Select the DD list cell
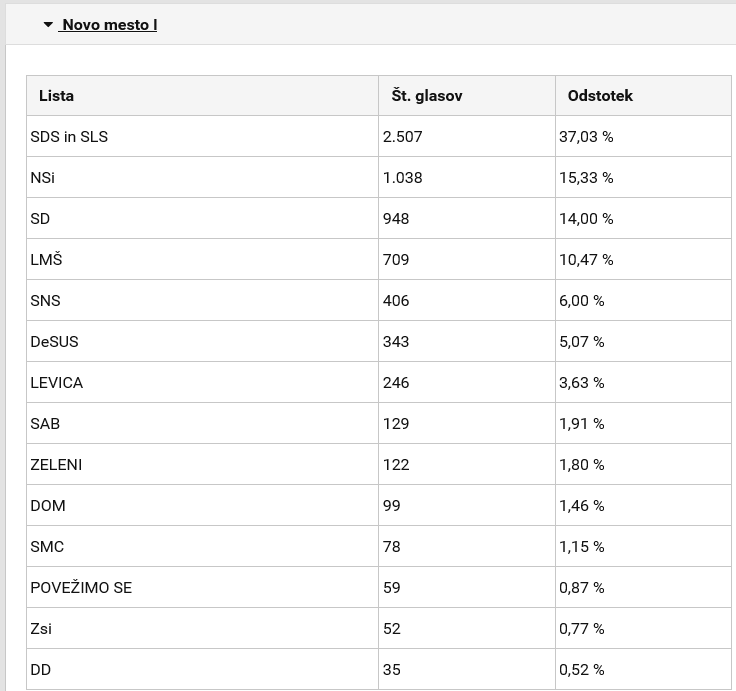The image size is (736, 691). point(203,669)
